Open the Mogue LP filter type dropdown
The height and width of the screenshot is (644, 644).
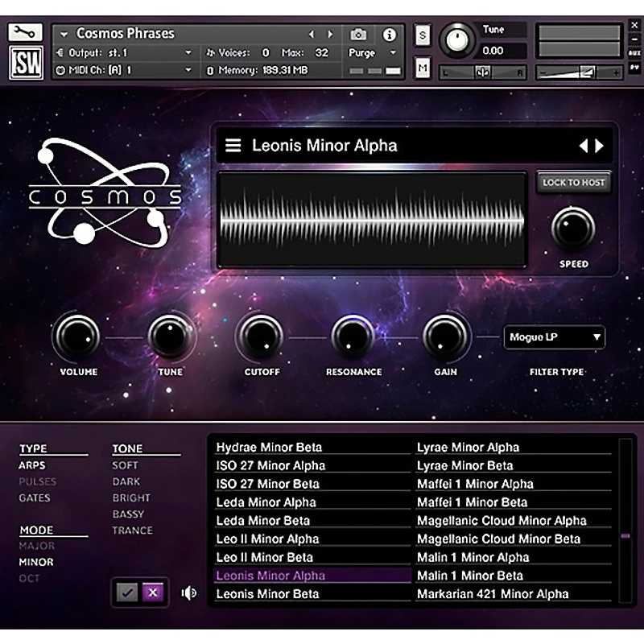coord(554,337)
